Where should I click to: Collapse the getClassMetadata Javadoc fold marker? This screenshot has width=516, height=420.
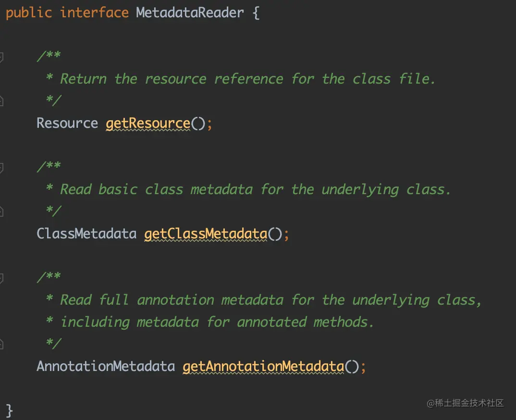pyautogui.click(x=1, y=168)
